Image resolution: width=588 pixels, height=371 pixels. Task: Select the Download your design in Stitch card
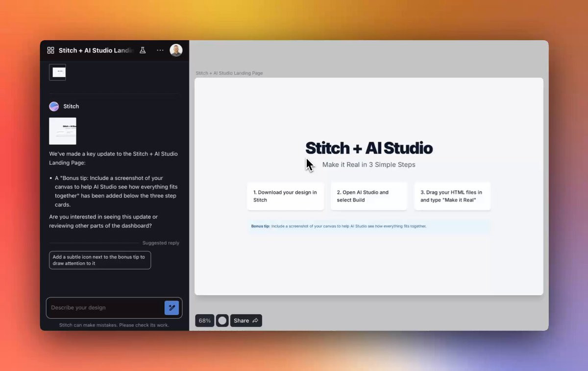pyautogui.click(x=286, y=196)
